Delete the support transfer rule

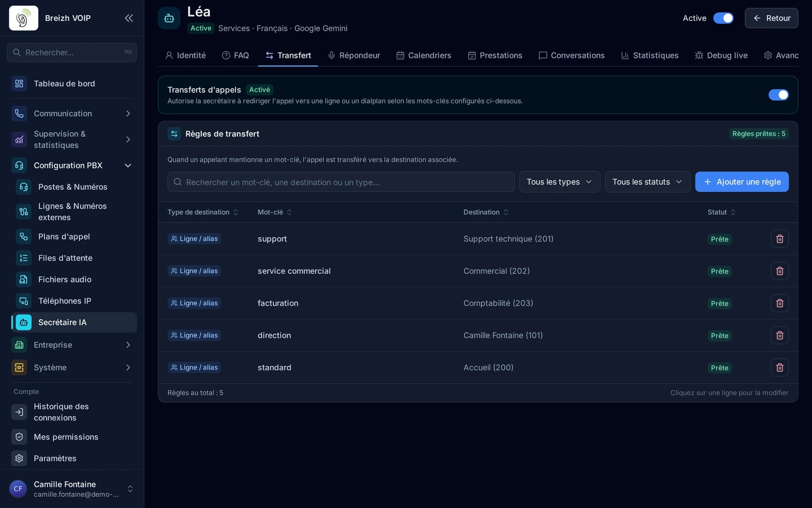[x=779, y=239]
